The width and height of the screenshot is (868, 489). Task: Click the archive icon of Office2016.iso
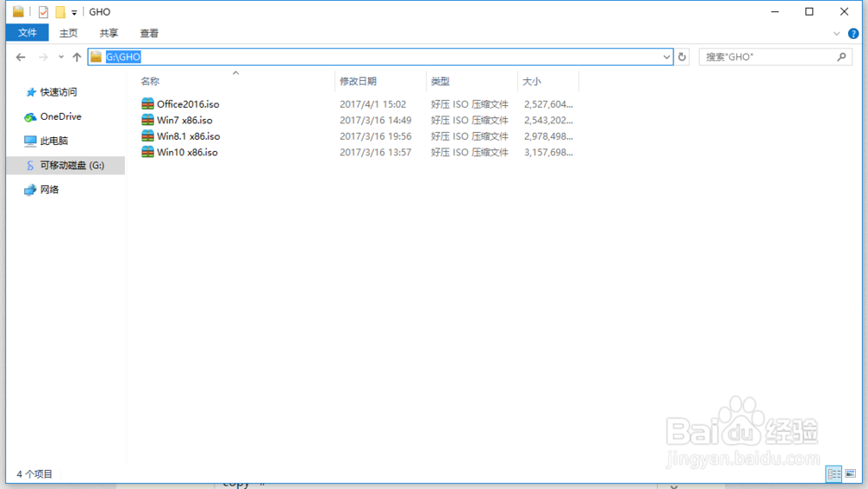pos(148,103)
